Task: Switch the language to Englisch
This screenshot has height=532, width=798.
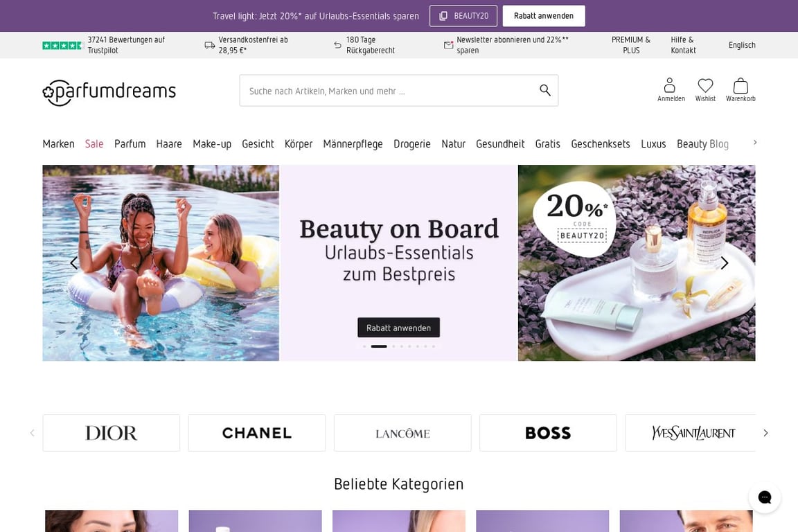Action: click(742, 44)
